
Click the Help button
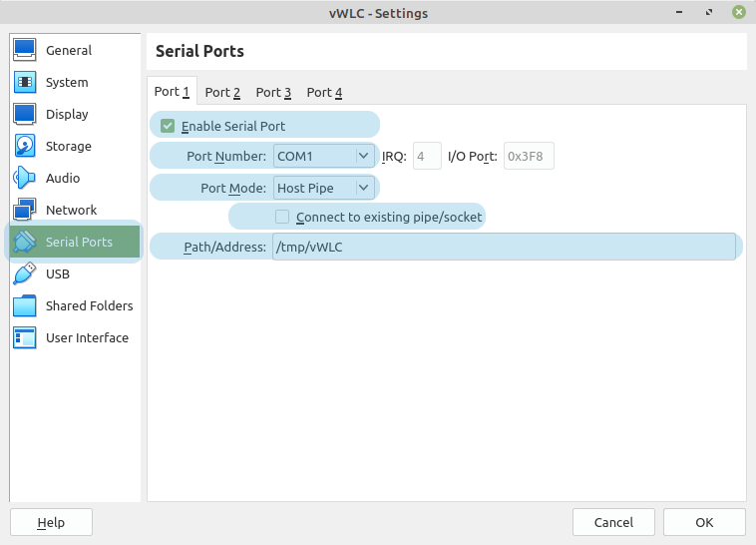51,522
